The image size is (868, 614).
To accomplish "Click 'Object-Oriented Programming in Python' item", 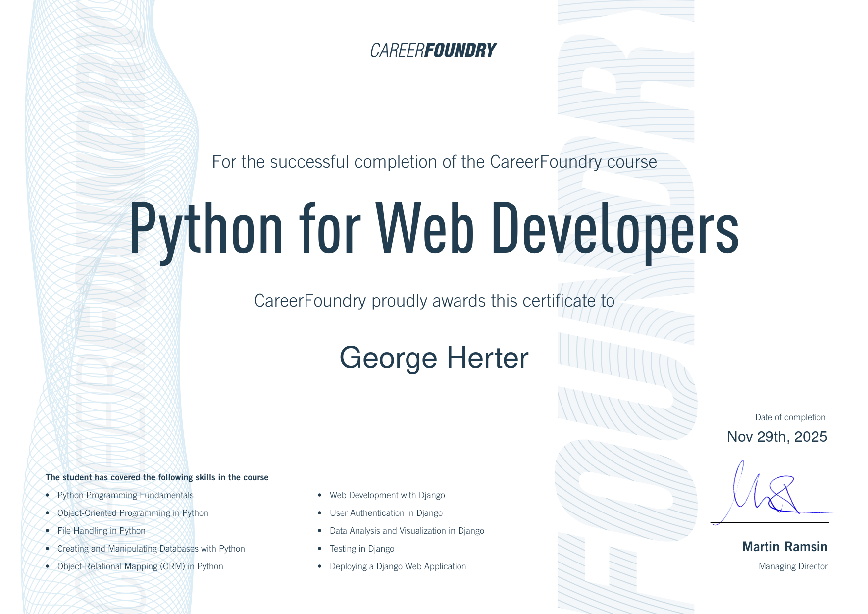I will [133, 513].
